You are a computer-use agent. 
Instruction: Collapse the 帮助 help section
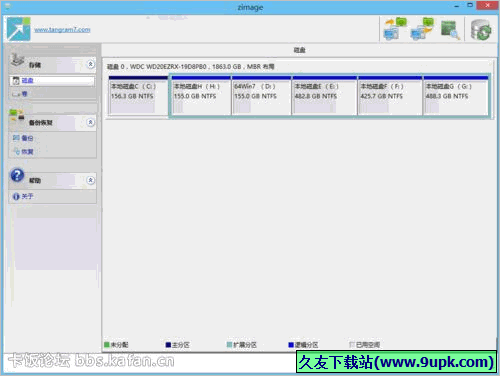90,180
